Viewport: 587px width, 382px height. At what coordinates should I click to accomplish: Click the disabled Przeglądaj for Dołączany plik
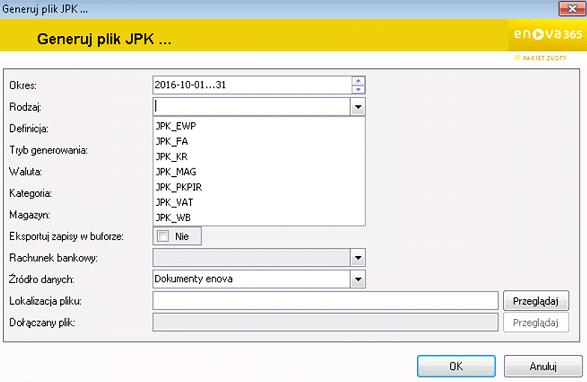click(x=536, y=322)
